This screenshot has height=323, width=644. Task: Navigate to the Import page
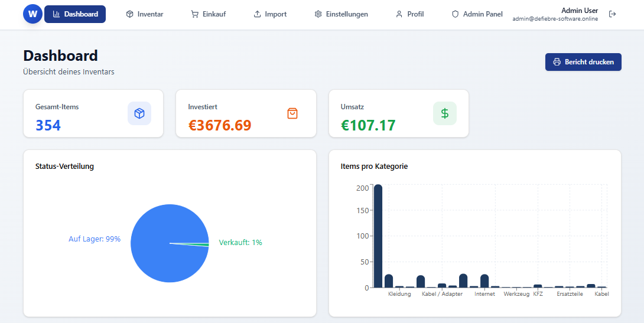click(x=270, y=14)
